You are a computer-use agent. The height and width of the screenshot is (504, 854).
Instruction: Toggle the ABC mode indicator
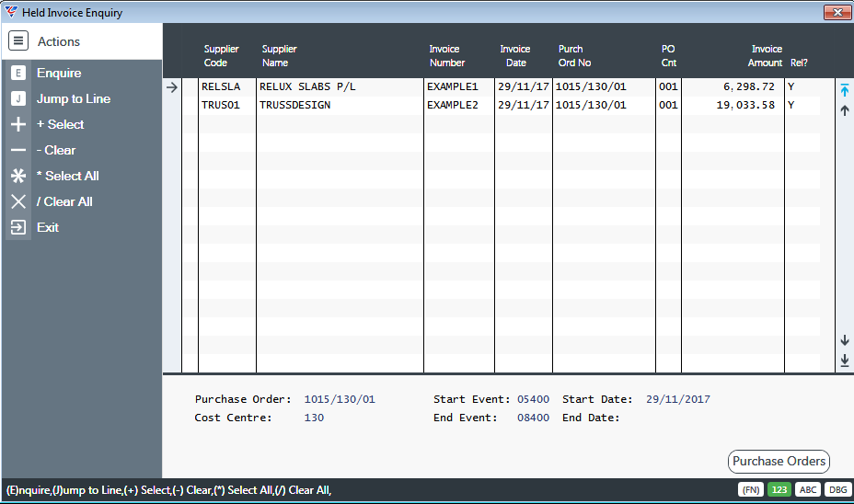[x=808, y=490]
